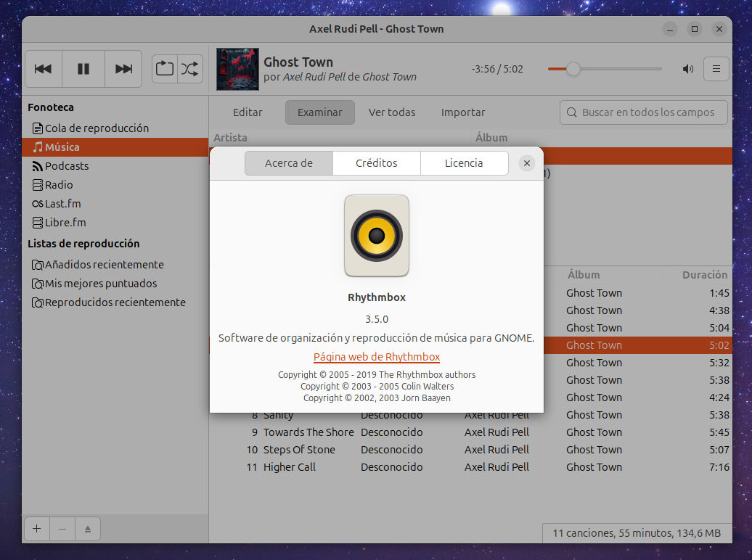Select the Steps Of Stone track
Viewport: 752px width, 560px height.
(299, 450)
